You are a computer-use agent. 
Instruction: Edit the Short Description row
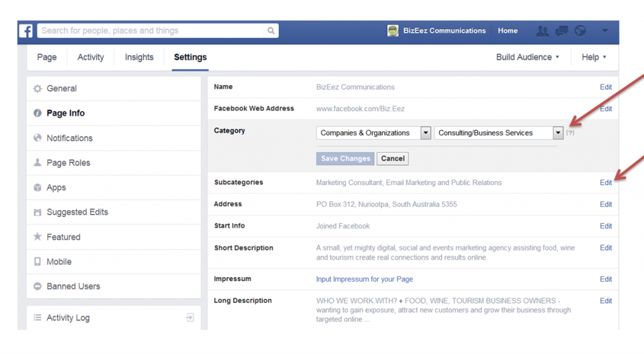[x=606, y=248]
